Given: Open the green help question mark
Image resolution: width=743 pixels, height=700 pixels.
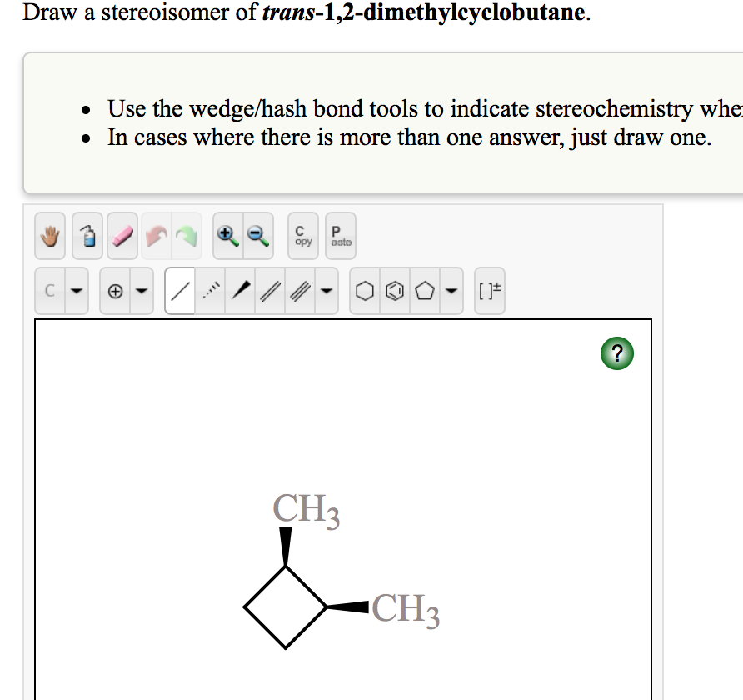Looking at the screenshot, I should pos(616,353).
